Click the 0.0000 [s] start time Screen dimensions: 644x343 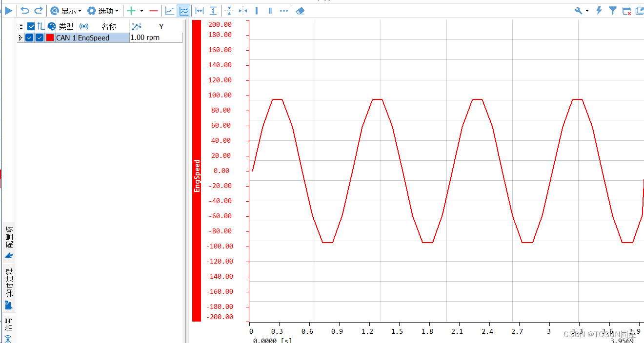(272, 340)
